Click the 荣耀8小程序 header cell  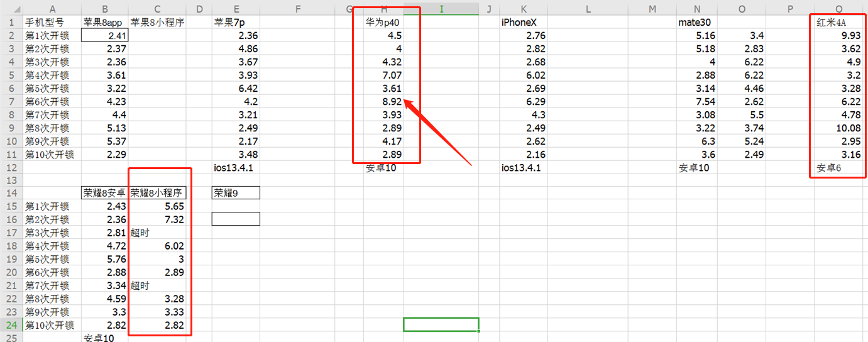coord(157,194)
